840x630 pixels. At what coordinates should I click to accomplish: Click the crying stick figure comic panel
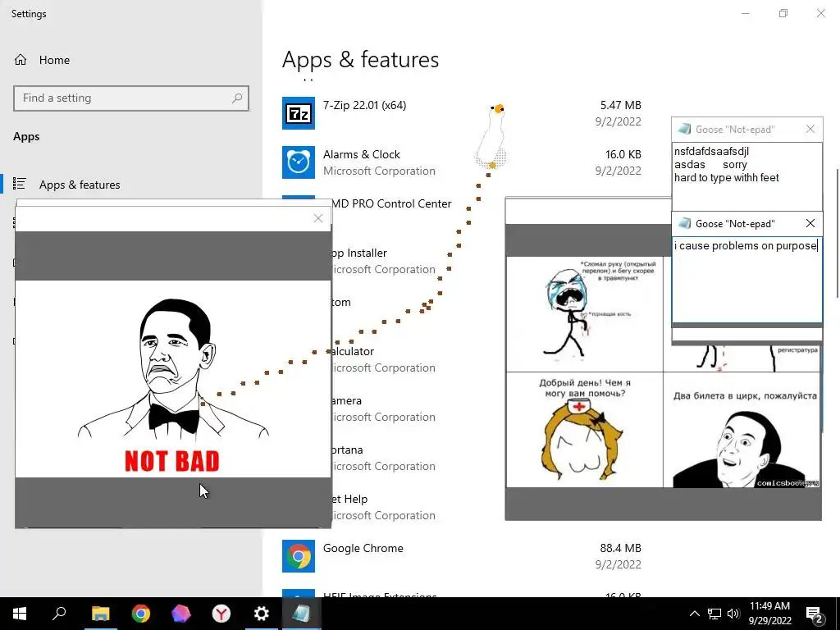pyautogui.click(x=584, y=314)
